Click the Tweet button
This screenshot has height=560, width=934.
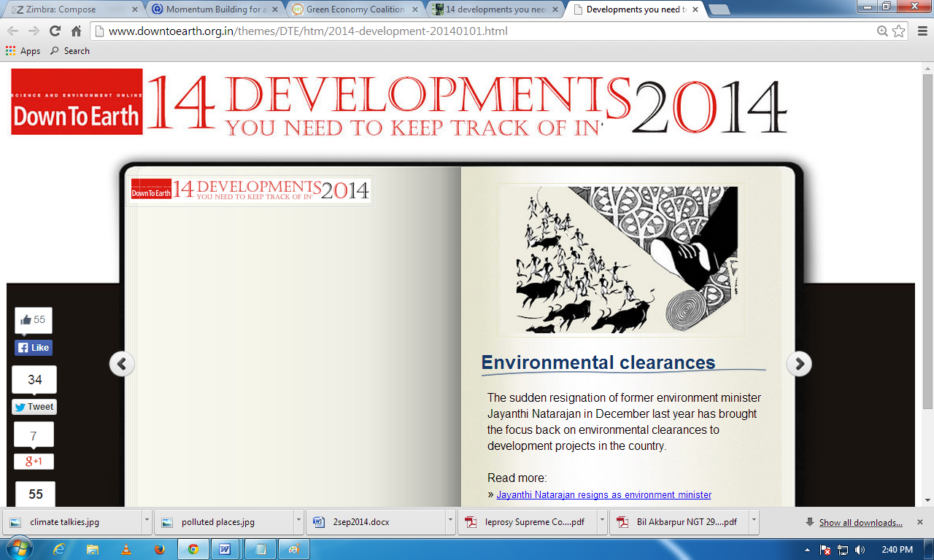coord(34,407)
